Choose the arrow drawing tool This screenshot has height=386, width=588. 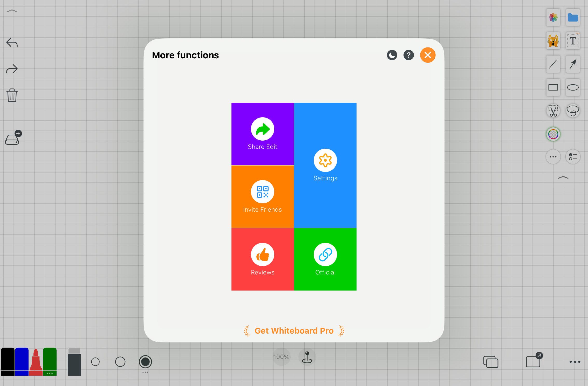point(573,64)
